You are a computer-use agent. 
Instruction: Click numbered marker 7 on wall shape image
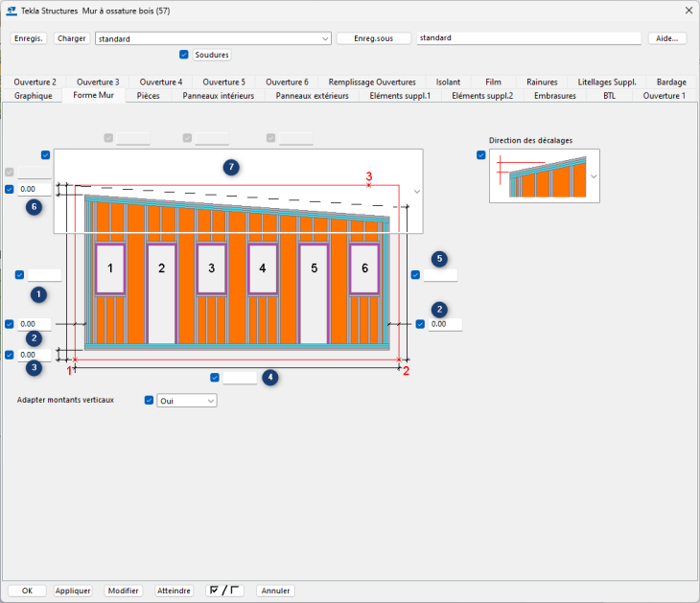[230, 168]
